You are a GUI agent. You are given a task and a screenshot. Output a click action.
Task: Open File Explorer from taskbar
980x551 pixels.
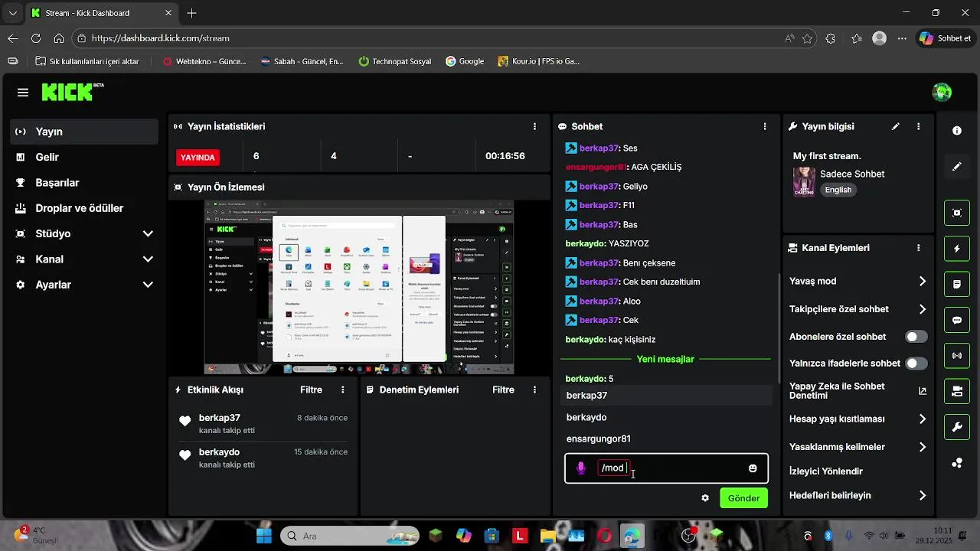coord(547,536)
